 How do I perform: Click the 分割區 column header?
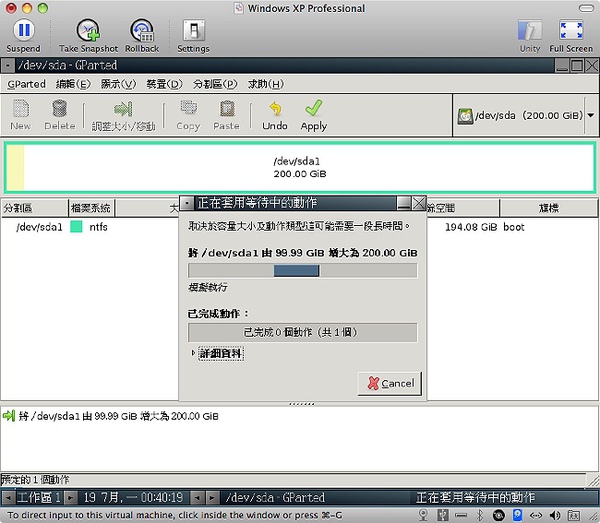[34, 208]
